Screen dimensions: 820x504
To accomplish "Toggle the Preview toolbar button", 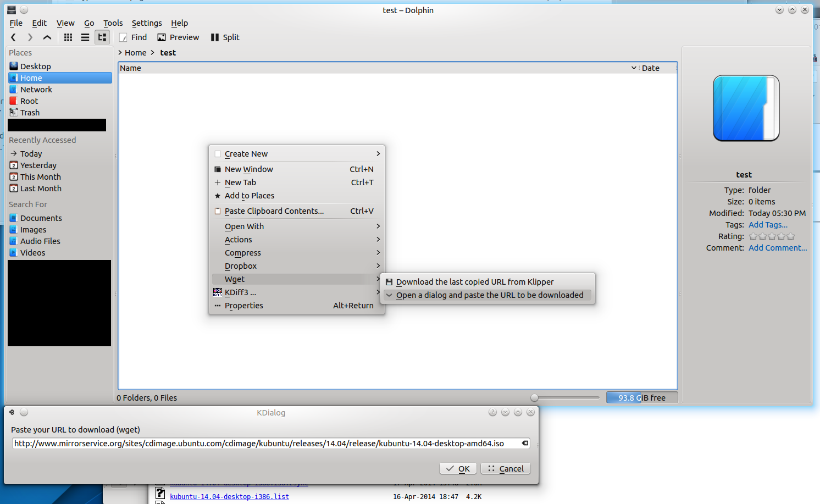I will point(178,37).
